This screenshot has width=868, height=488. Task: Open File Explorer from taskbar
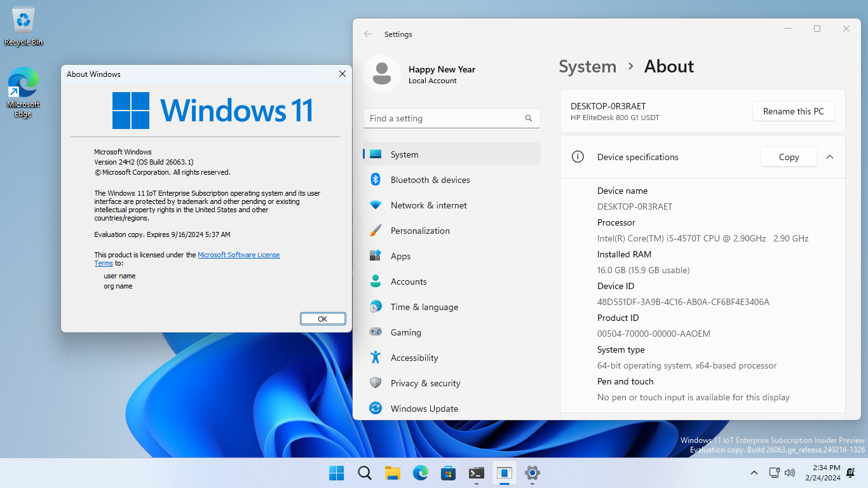tap(393, 473)
